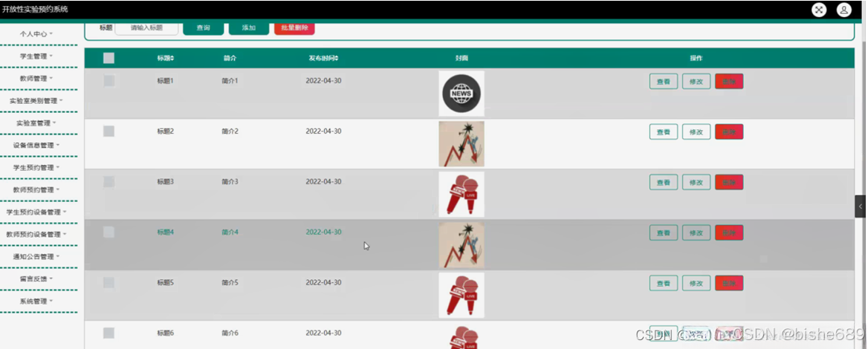Click 修改 in the 标题4 row
Viewport: 868px width, 349px height.
[x=696, y=232]
